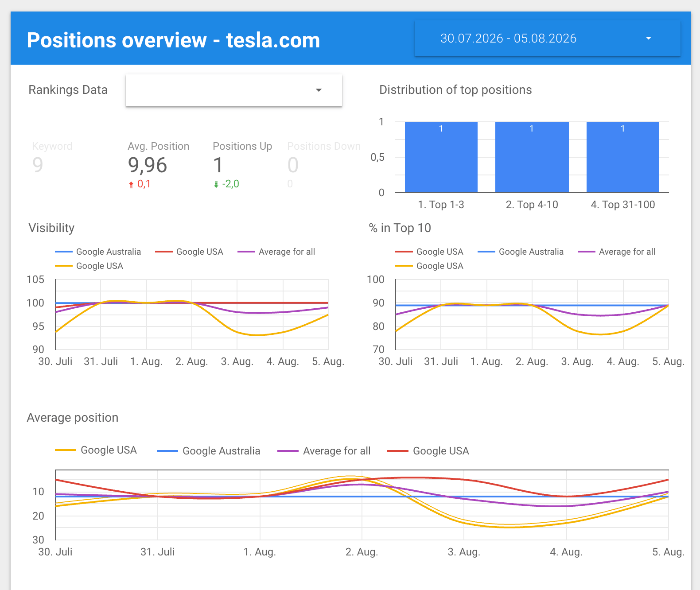Toggle purple Average for all legend in Visibility chart
700x590 pixels.
tap(276, 252)
